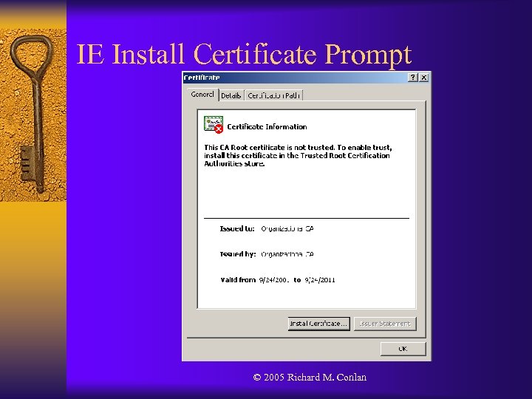Click the 9/24/2011 expiry date
Image resolution: width=532 pixels, height=399 pixels.
320,280
